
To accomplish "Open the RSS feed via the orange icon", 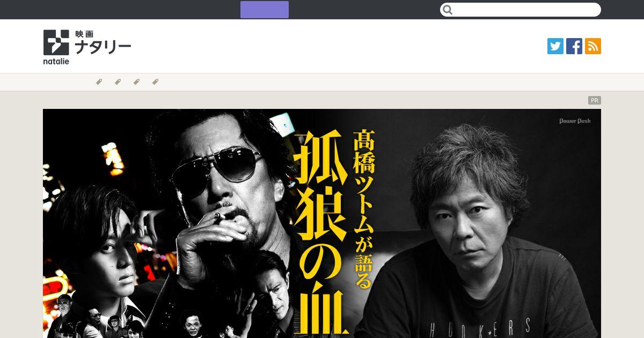I will click(x=593, y=46).
